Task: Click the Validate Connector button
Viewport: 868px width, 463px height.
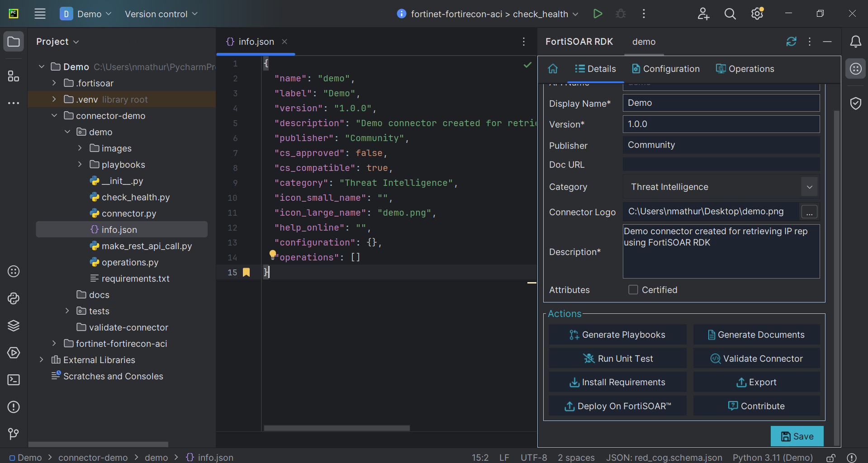Action: [756, 359]
